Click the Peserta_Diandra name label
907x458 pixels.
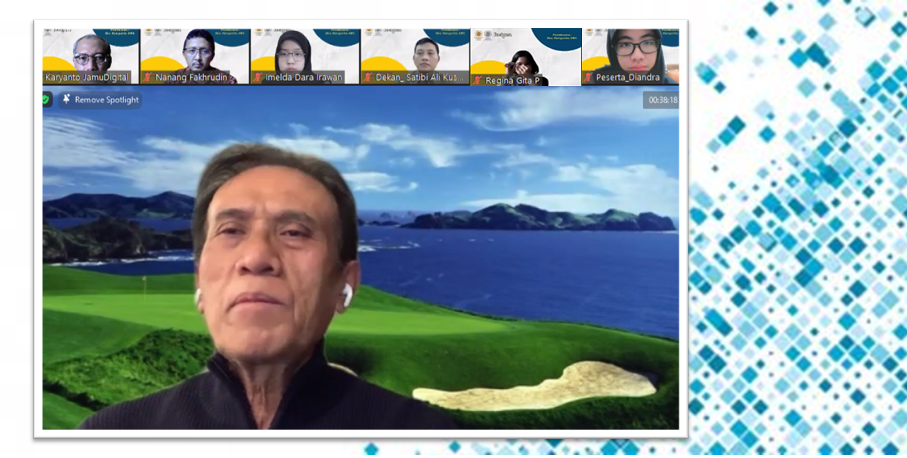click(630, 77)
